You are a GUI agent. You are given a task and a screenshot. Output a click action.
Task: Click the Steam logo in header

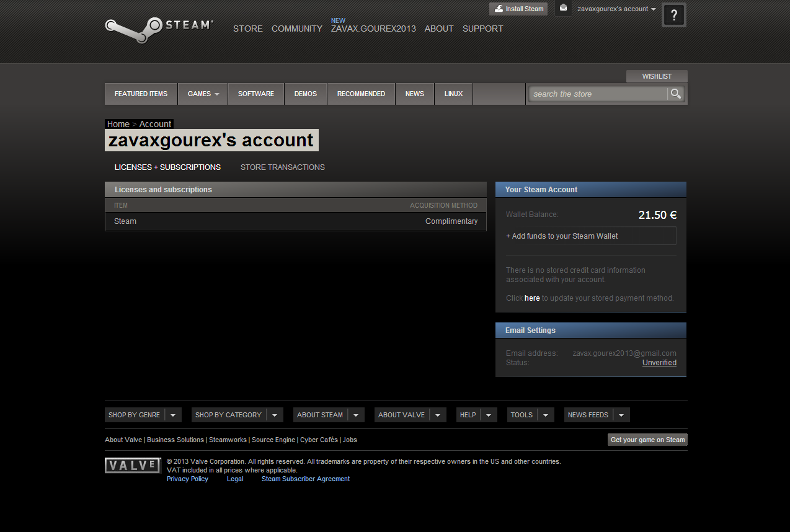pos(159,29)
